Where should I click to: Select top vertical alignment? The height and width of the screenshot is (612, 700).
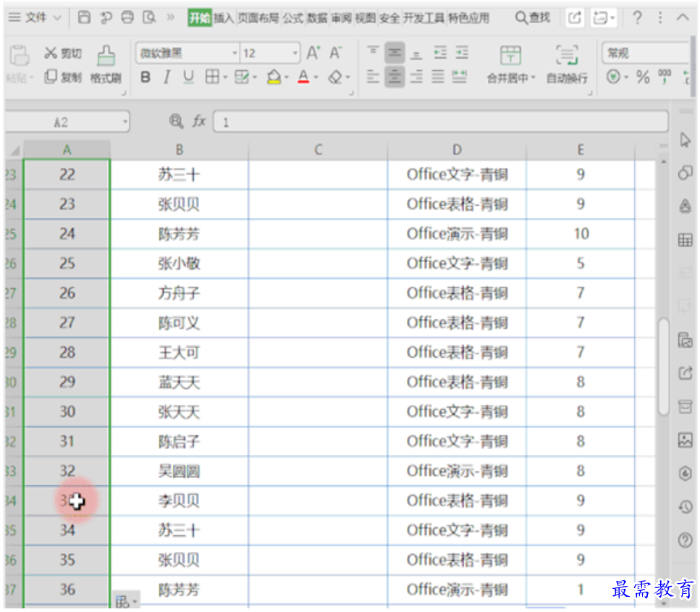pyautogui.click(x=373, y=52)
